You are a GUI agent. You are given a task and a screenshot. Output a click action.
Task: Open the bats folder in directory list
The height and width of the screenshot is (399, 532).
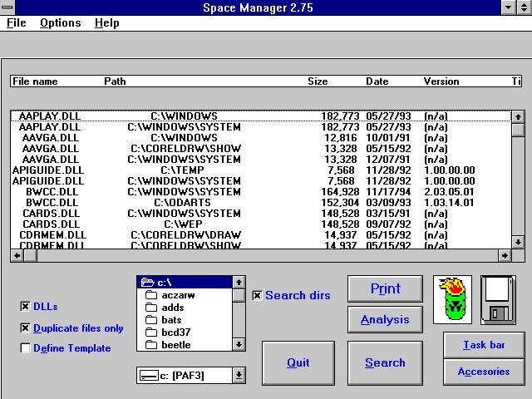tap(174, 320)
